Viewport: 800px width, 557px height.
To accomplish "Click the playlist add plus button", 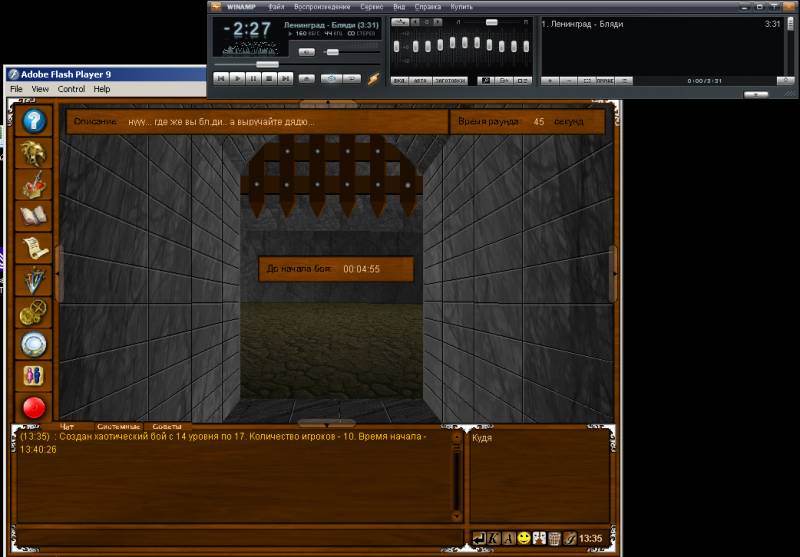I will (x=550, y=81).
